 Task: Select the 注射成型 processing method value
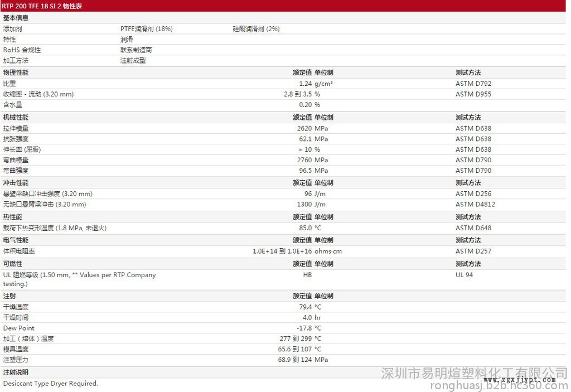tap(133, 60)
